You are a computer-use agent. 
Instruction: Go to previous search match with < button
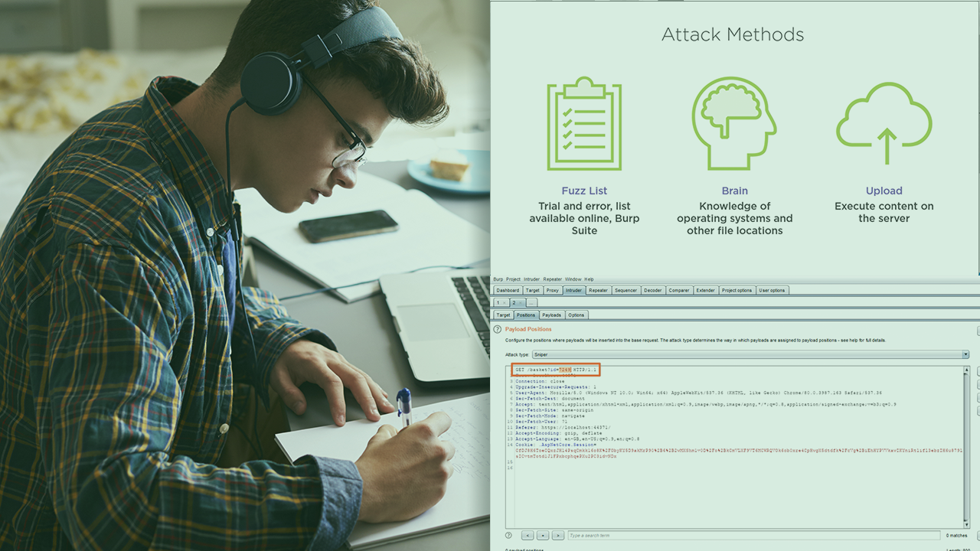[x=528, y=535]
